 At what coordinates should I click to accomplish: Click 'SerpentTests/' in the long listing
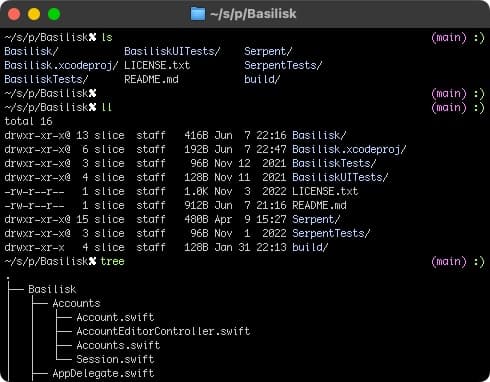(x=331, y=233)
